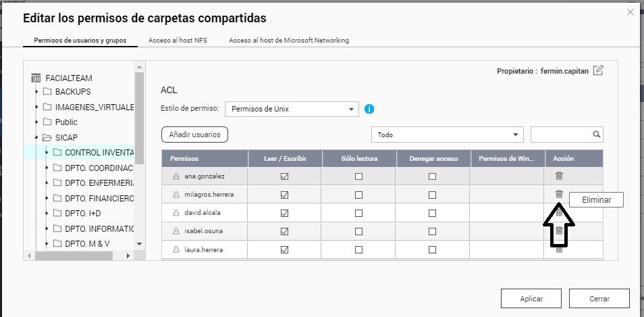Click the edit owner pencil icon
Screen dimensions: 644x317
coord(597,70)
